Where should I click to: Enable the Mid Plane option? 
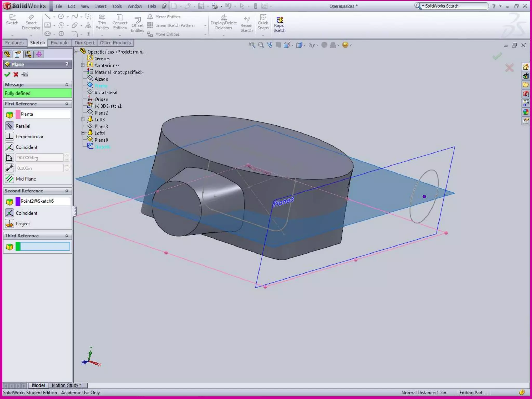pyautogui.click(x=10, y=179)
